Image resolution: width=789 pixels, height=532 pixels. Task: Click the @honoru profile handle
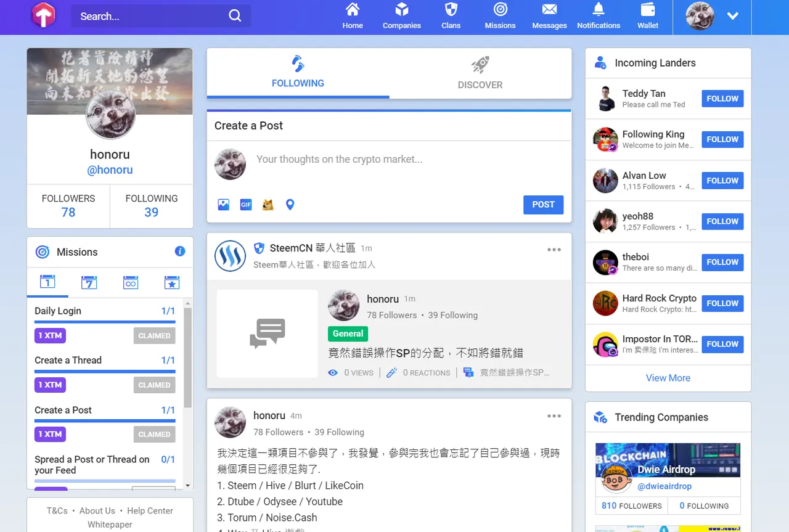tap(110, 170)
